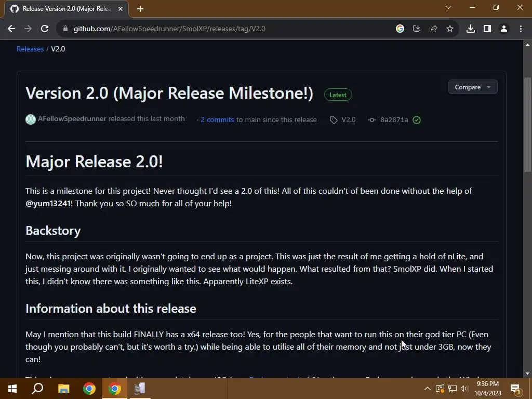
Task: Click the scrollbar down arrow
Action: [x=527, y=374]
